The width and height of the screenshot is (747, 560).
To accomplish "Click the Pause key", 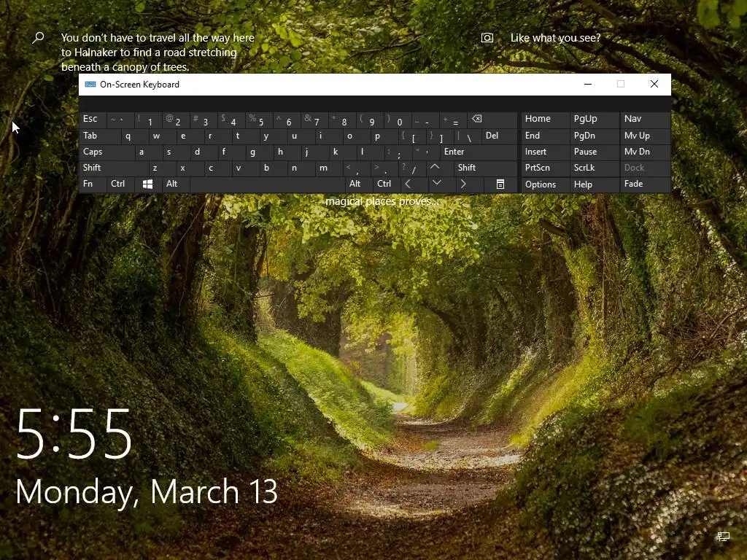I will point(594,152).
